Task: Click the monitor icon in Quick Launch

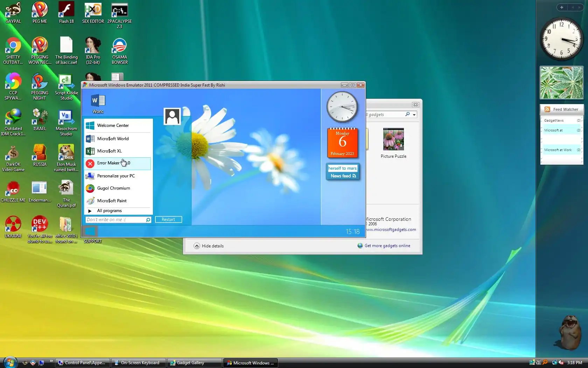Action: coord(41,363)
